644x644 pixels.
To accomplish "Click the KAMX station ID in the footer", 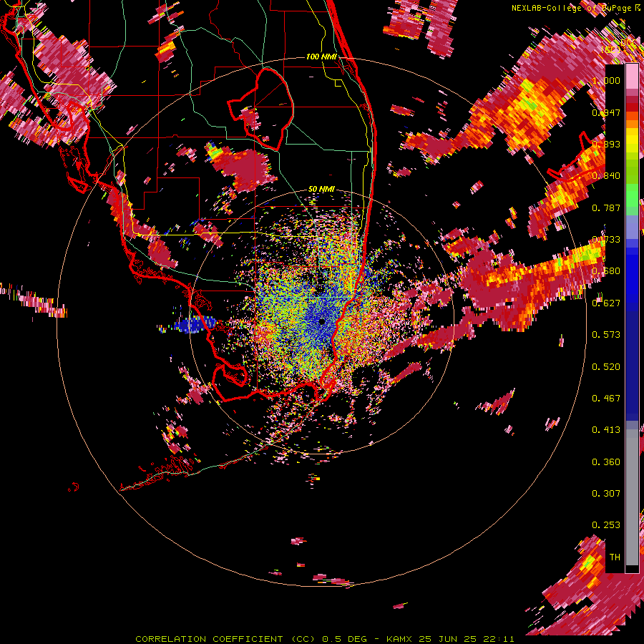I will pos(401,639).
